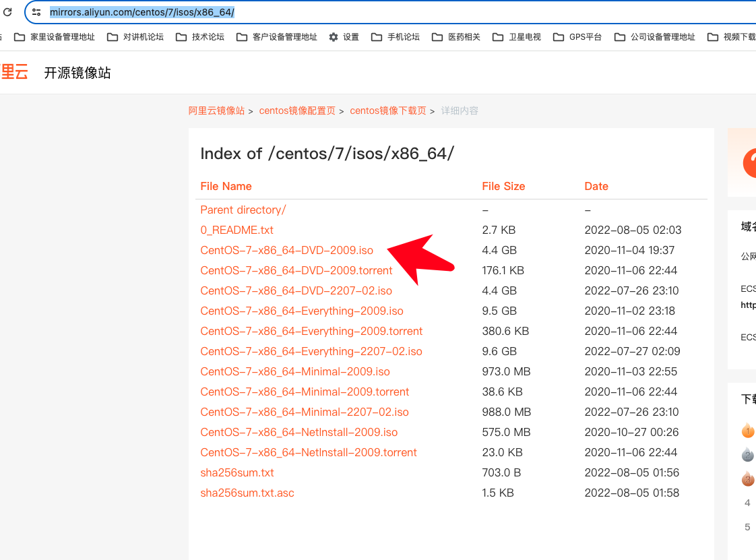Screen dimensions: 756x560
Task: Open 公司设备管理地址 bookmark folder
Action: [655, 37]
